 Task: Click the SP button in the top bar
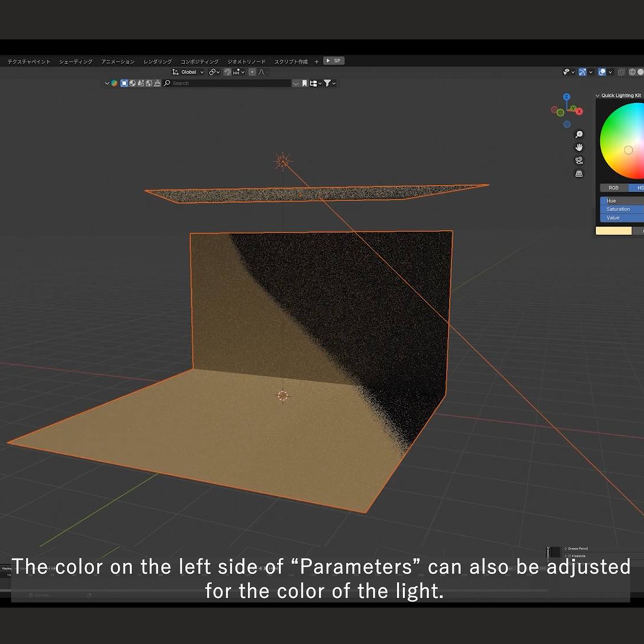tap(335, 61)
